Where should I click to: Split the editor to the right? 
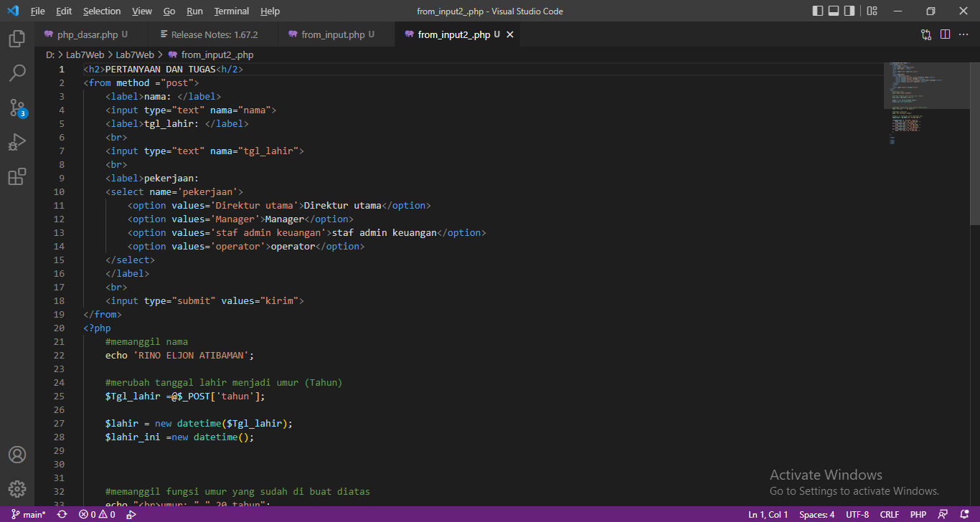[x=945, y=34]
